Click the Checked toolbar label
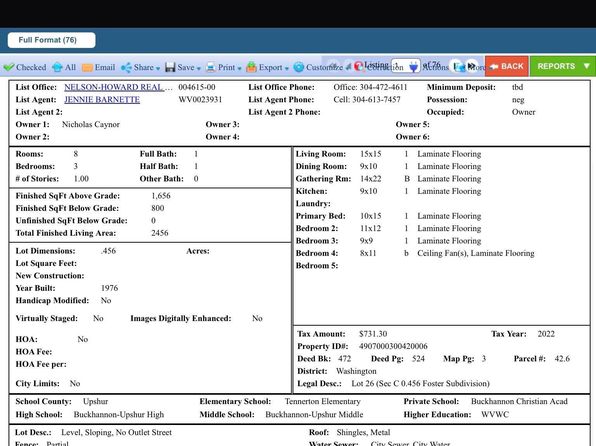The height and width of the screenshot is (446, 596). (31, 67)
